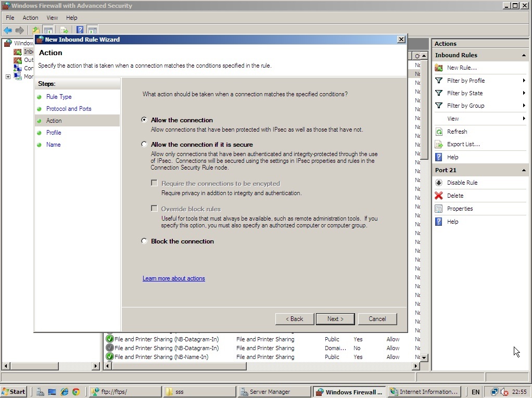Screen dimensions: 532x398
Task: Open the Filter by State submenu arrow
Action: pyautogui.click(x=524, y=93)
